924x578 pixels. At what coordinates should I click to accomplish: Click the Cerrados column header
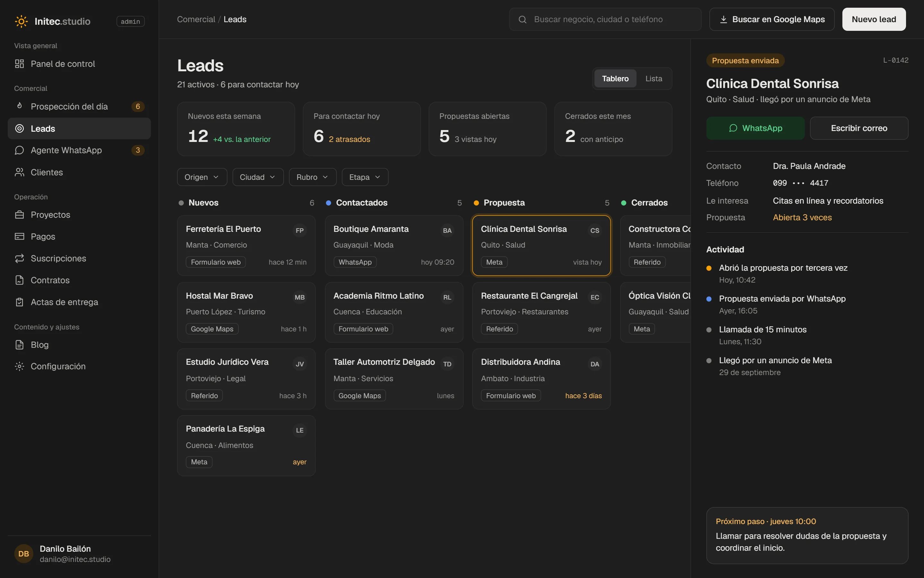click(649, 203)
